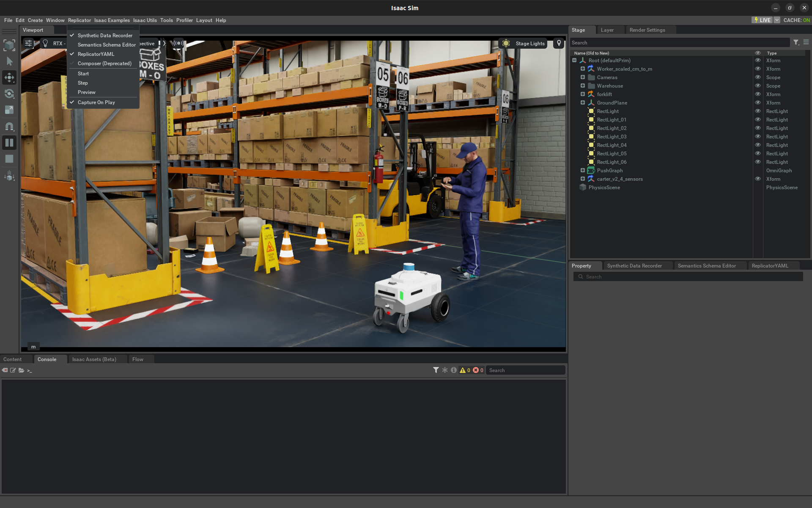812x508 pixels.
Task: Collapse the Root (defaultPrim) node
Action: (x=574, y=61)
